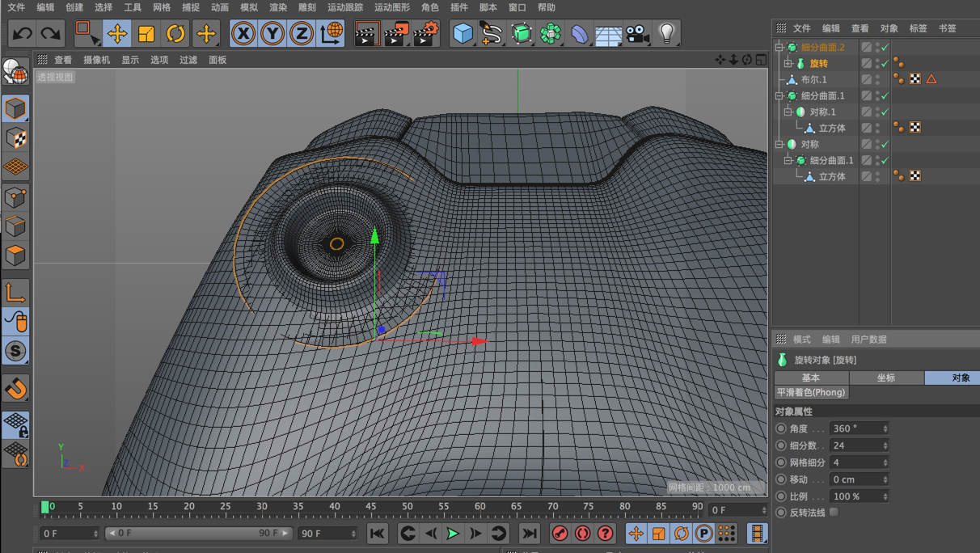
Task: Click the 角度 animation circle
Action: tap(781, 428)
